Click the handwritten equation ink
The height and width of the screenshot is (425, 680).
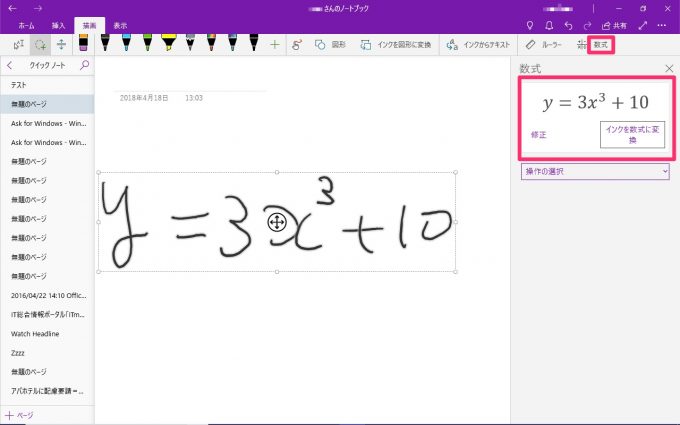(x=277, y=222)
